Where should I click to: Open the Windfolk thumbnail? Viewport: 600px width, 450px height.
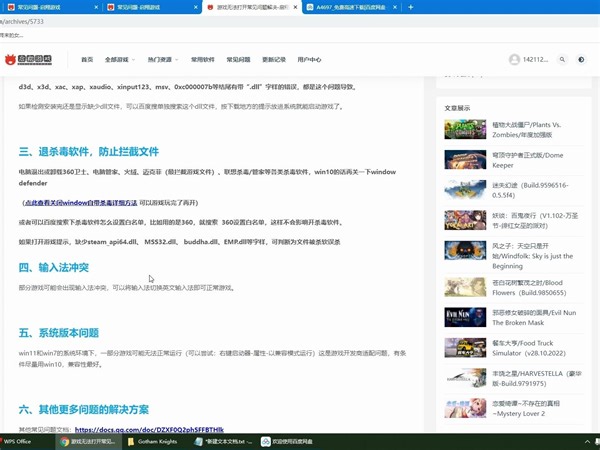coord(465,250)
